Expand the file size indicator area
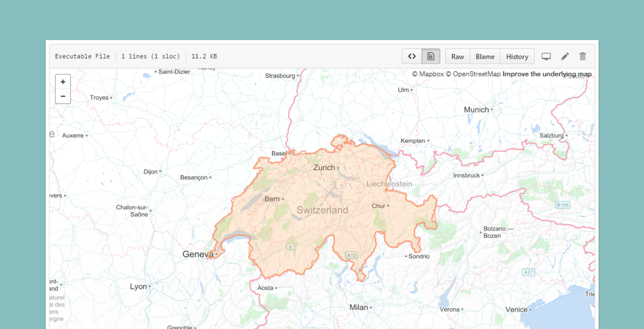The width and height of the screenshot is (644, 329). [x=204, y=57]
